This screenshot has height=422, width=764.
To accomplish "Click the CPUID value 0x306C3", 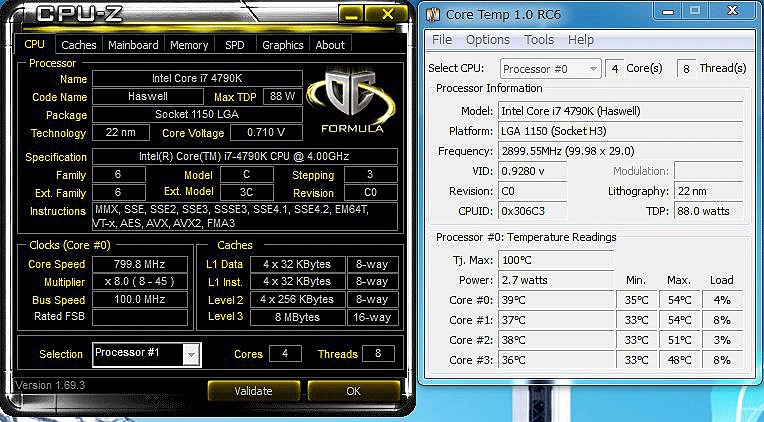I will [x=533, y=211].
